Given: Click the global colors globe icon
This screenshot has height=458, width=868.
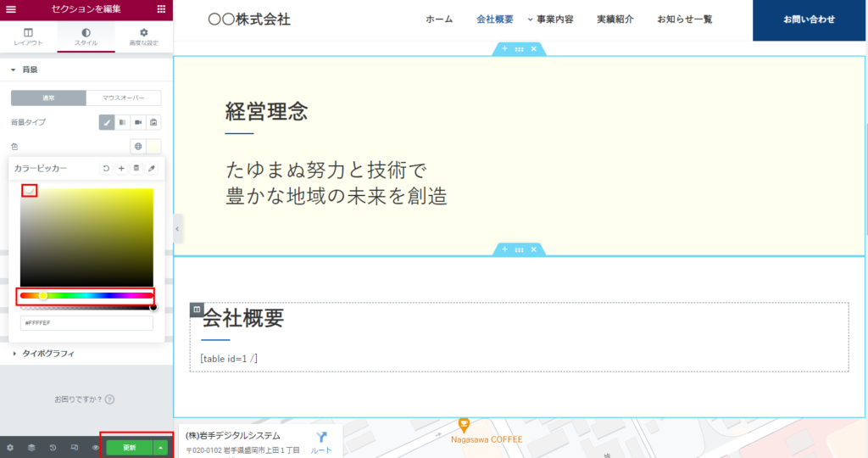Looking at the screenshot, I should click(137, 146).
